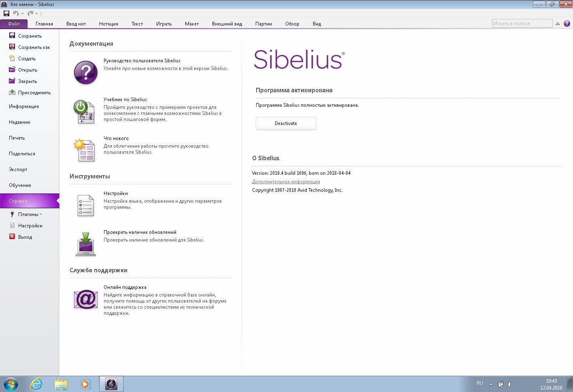Launch Internet Explorer from the taskbar
573x392 pixels.
click(36, 384)
